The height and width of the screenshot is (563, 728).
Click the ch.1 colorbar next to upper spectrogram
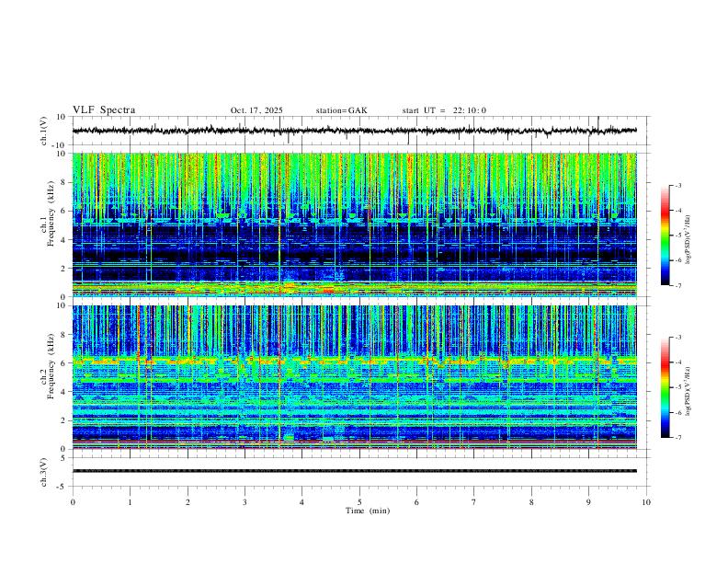(x=665, y=236)
